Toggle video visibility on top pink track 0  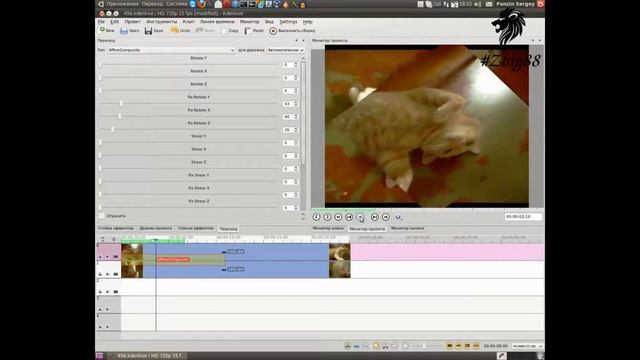click(116, 257)
